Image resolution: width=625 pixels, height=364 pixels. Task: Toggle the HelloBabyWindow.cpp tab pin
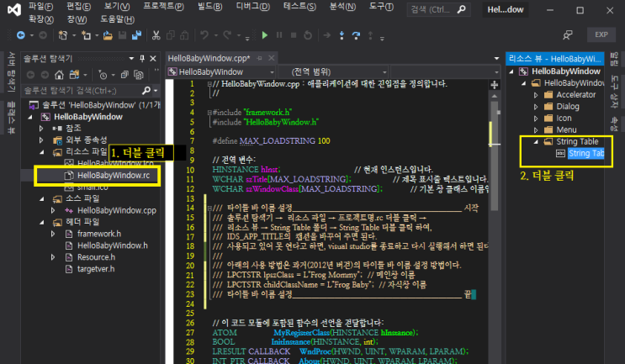click(x=259, y=59)
